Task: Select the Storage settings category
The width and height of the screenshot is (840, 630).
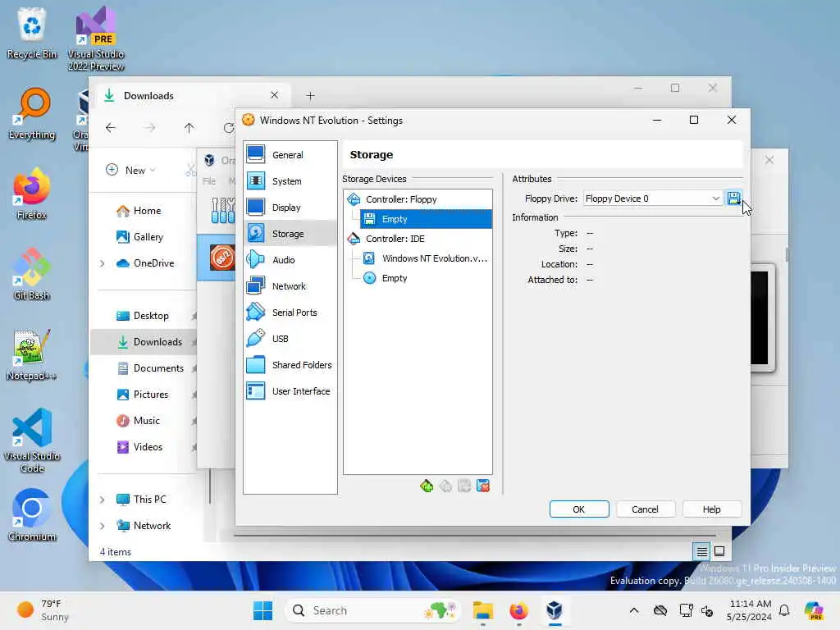Action: coord(290,234)
